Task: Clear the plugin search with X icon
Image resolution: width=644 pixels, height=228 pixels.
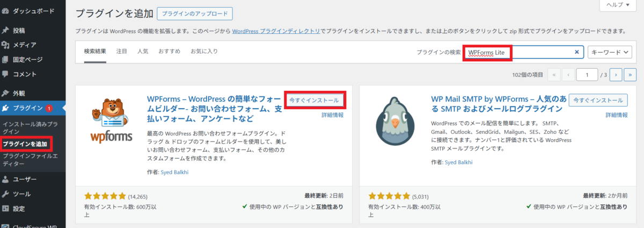Action: [x=577, y=52]
